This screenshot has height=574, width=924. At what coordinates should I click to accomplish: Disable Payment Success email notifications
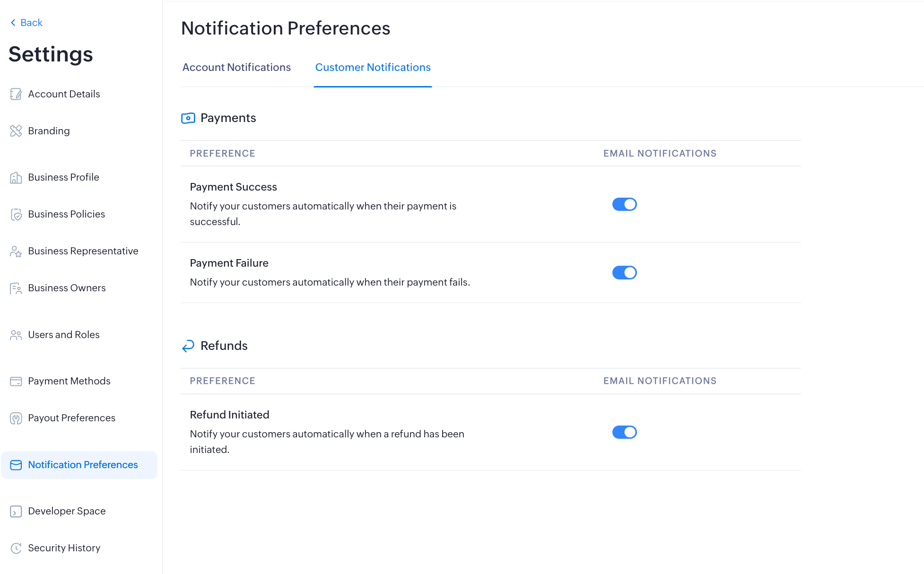pyautogui.click(x=624, y=204)
